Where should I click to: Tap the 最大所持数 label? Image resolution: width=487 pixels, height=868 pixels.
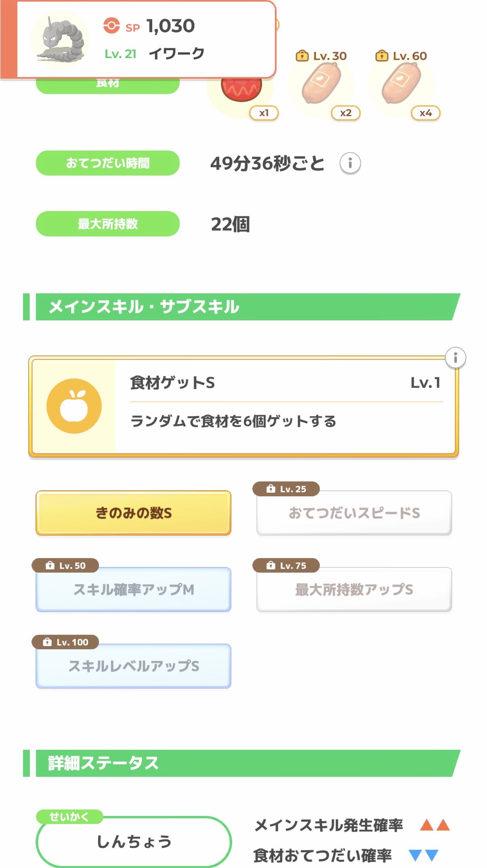[107, 224]
